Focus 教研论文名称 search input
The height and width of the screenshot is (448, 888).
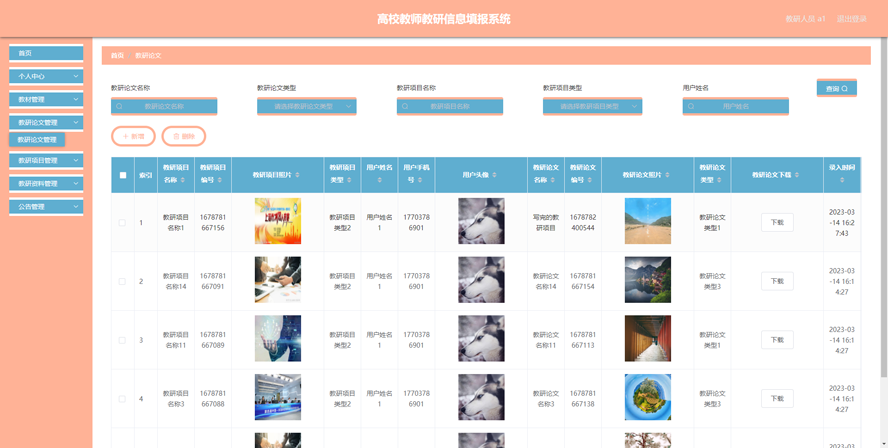164,106
